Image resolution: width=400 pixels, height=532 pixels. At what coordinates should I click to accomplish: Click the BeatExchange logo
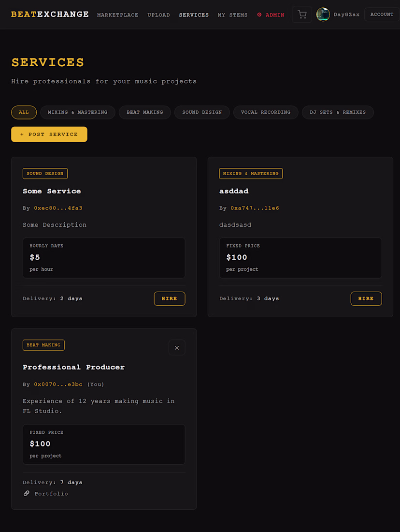tap(50, 15)
